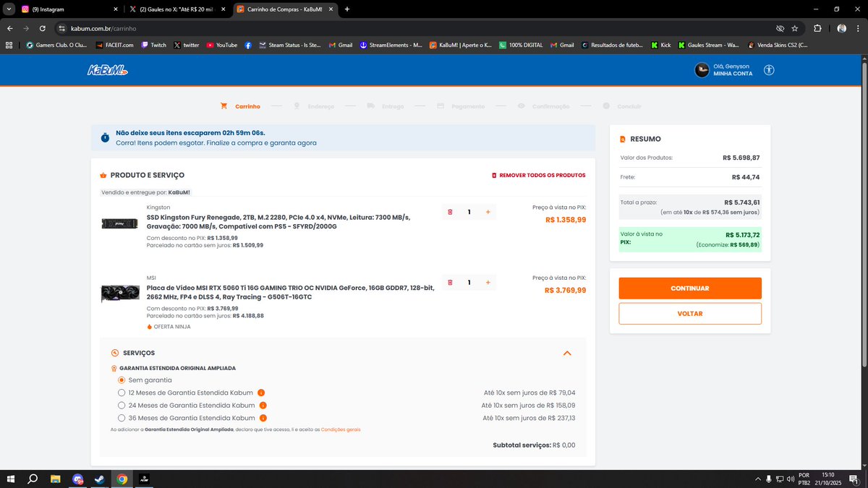Click the taskbar clock showing 15:10

point(827,475)
